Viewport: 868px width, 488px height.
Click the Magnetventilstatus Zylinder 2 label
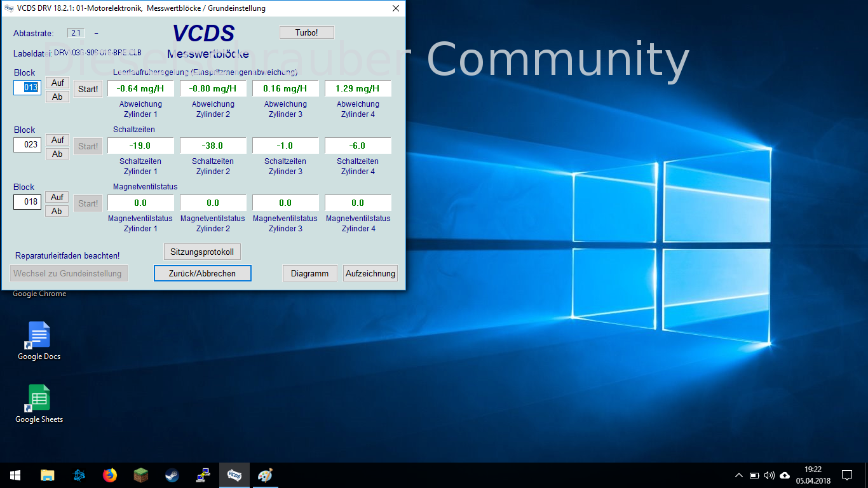[x=213, y=224]
